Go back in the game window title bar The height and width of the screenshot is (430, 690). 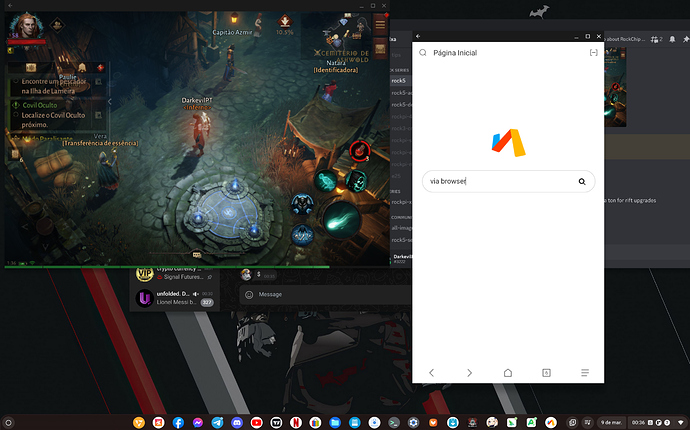(x=10, y=6)
